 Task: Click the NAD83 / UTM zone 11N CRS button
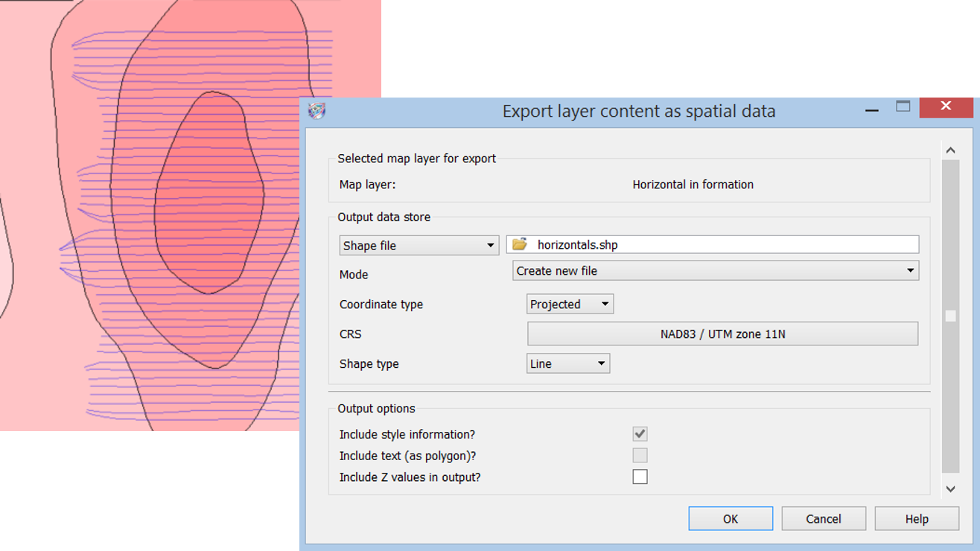tap(722, 334)
